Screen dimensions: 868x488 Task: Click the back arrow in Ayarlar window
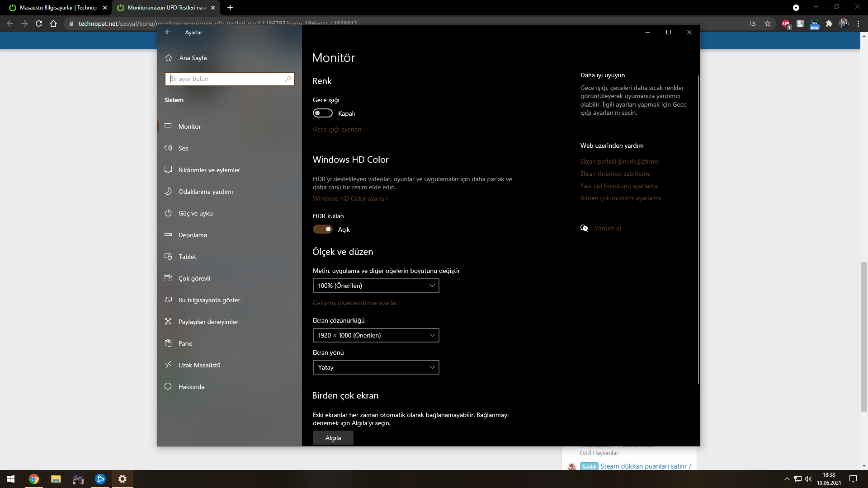[168, 32]
